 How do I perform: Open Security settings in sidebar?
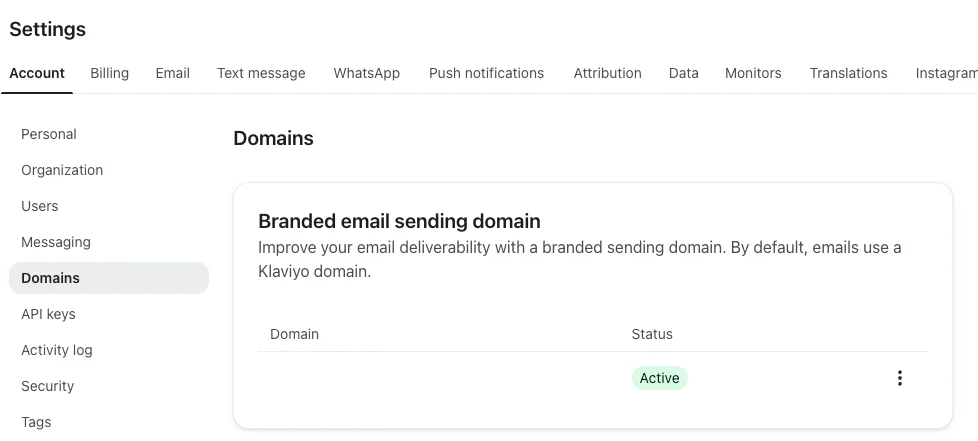(x=48, y=386)
